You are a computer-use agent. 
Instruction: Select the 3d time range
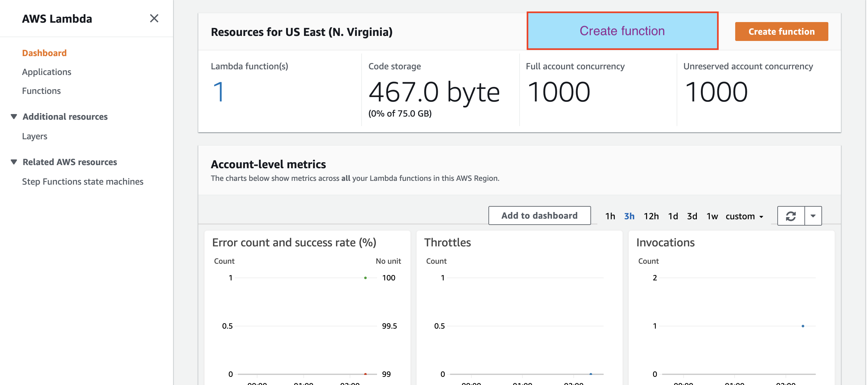click(692, 216)
